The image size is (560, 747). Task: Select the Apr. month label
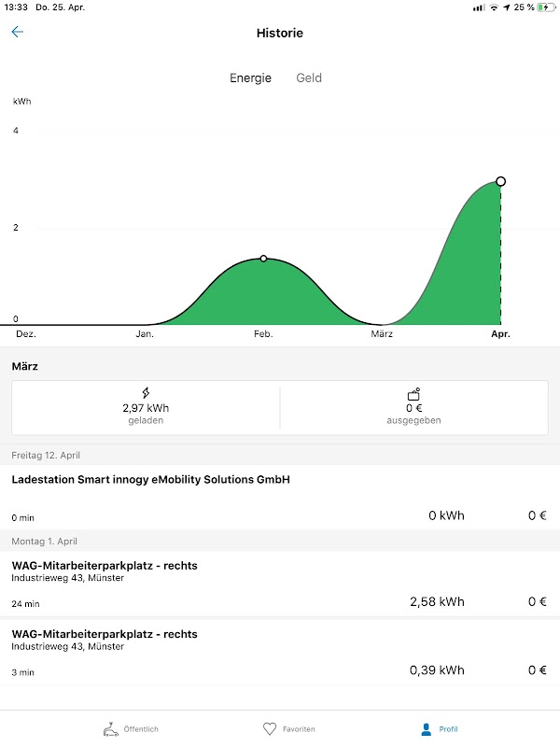(501, 333)
